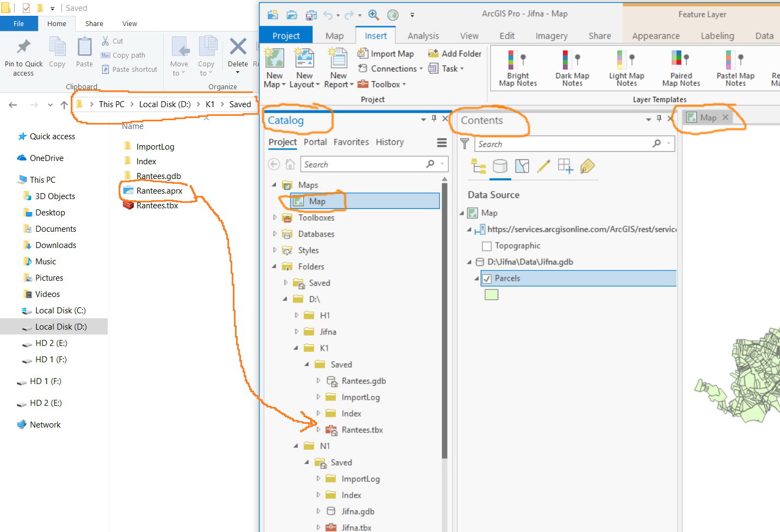Viewport: 780px width, 532px height.
Task: Switch to the Portal tab in Catalog
Action: click(x=315, y=142)
